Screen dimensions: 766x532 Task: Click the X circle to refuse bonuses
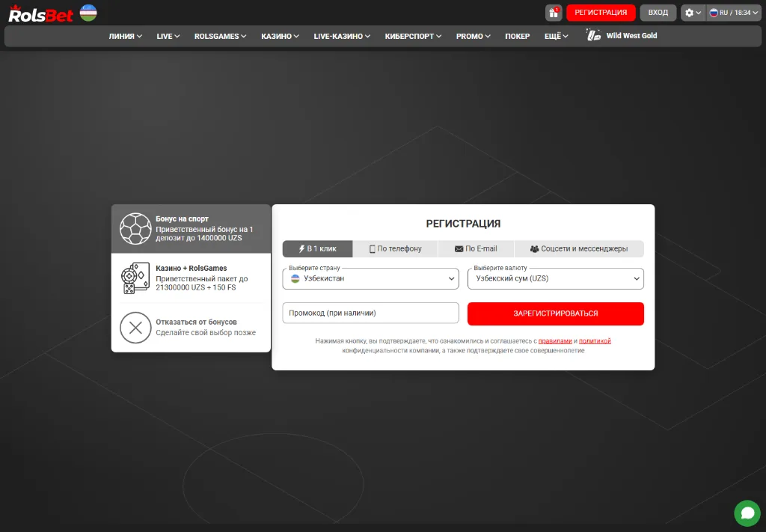[x=135, y=327]
